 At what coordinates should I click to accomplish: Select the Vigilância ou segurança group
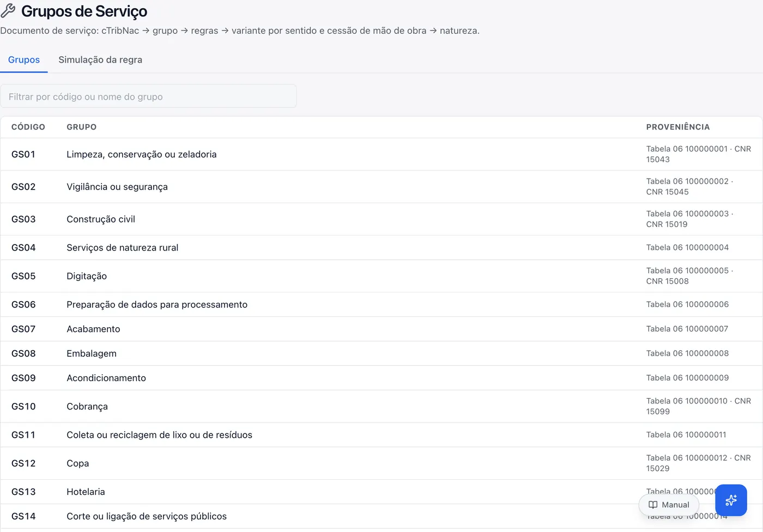(117, 187)
